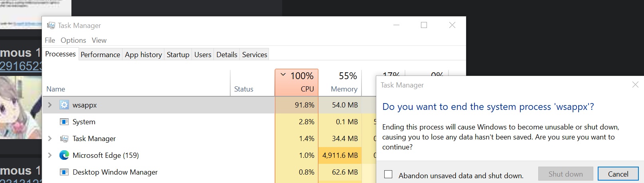Click the Task Manager title bar icon

tap(51, 26)
